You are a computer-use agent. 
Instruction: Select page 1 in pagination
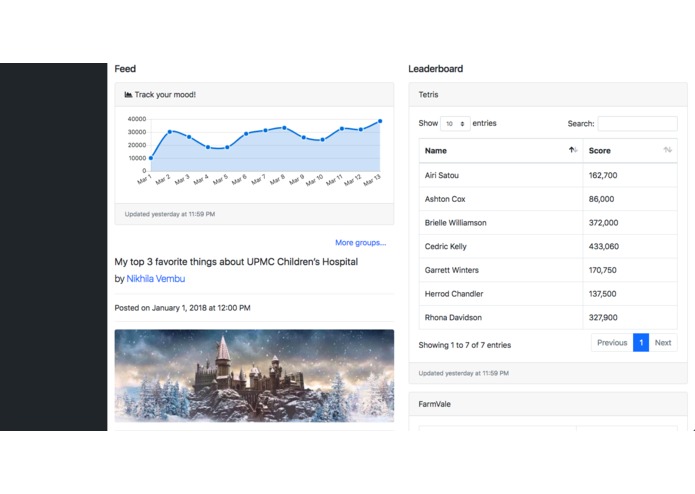641,342
